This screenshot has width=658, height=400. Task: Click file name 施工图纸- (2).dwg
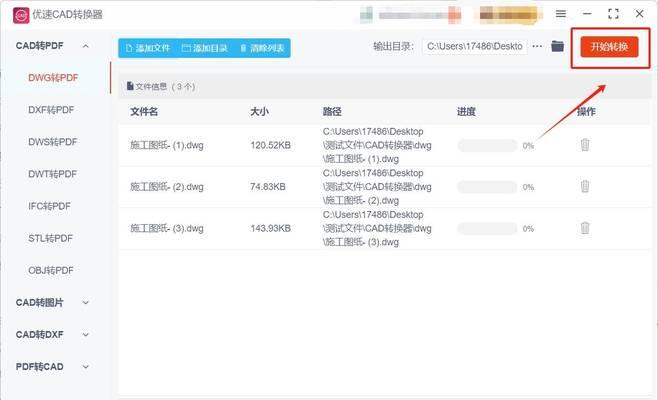click(x=167, y=187)
